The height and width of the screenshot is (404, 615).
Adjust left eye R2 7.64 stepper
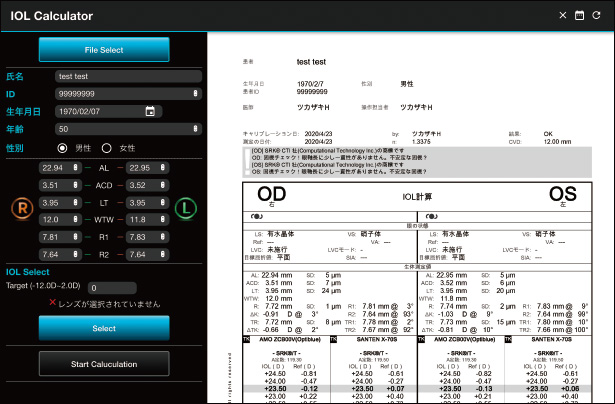tap(162, 254)
